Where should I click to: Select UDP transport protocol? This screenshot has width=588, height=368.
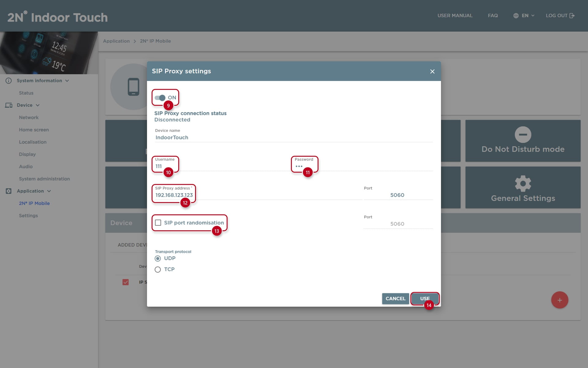(x=158, y=259)
